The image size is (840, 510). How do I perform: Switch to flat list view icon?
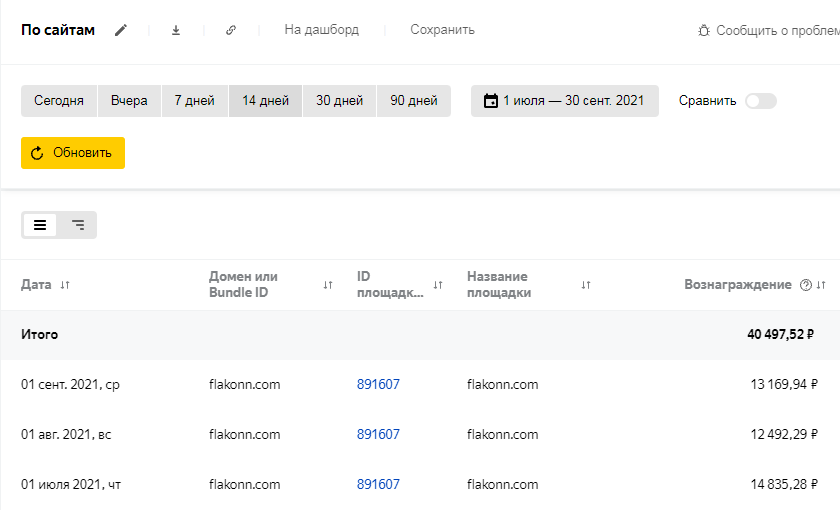(x=40, y=225)
